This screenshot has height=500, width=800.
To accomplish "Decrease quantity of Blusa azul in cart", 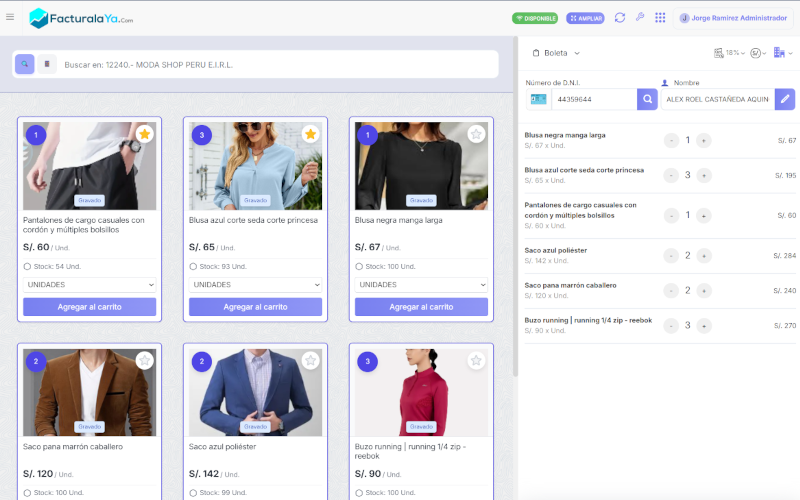I will coord(671,176).
